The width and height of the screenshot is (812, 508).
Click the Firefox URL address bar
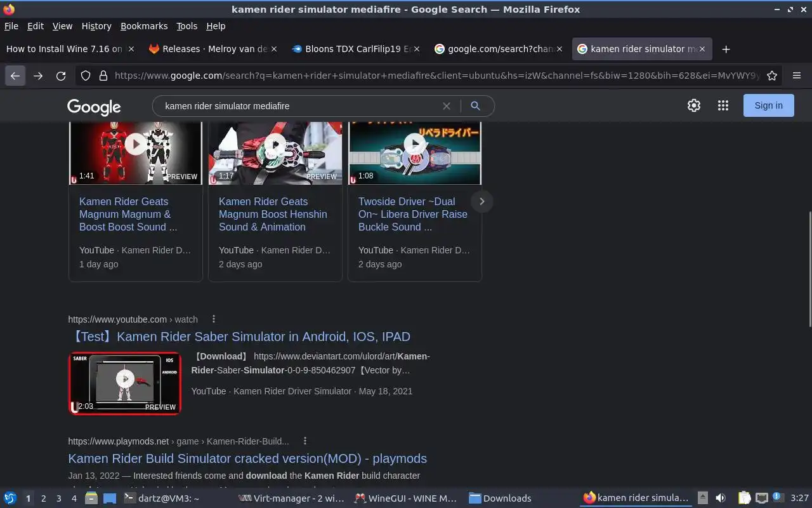coord(436,76)
